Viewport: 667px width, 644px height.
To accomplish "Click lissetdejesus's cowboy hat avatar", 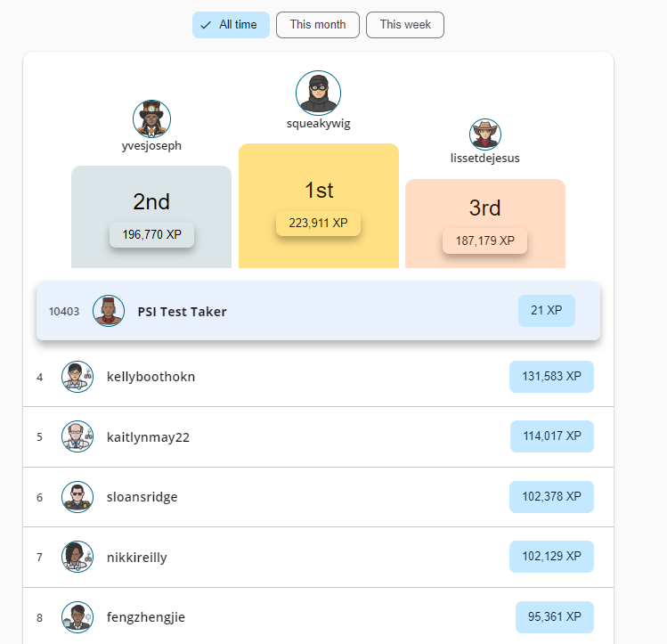I will click(x=485, y=135).
